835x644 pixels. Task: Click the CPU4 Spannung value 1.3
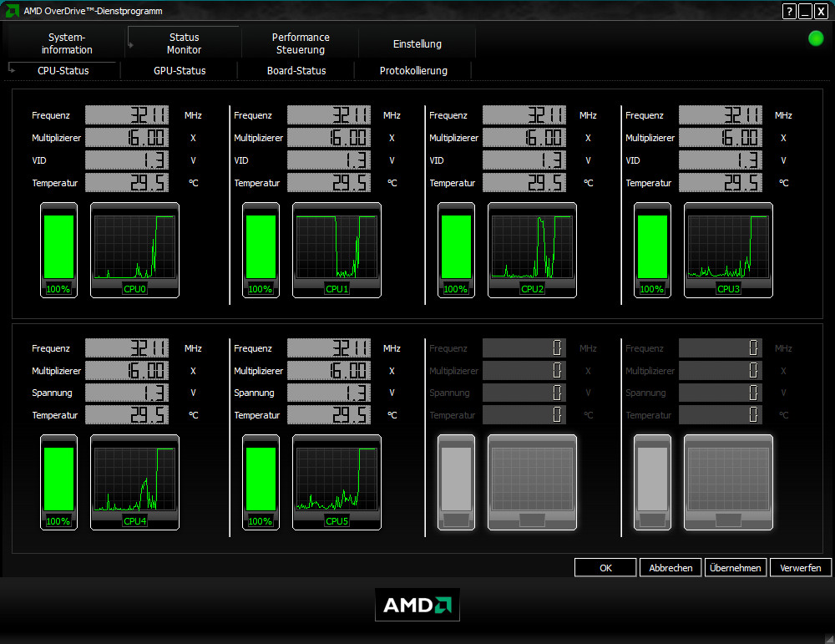point(127,393)
